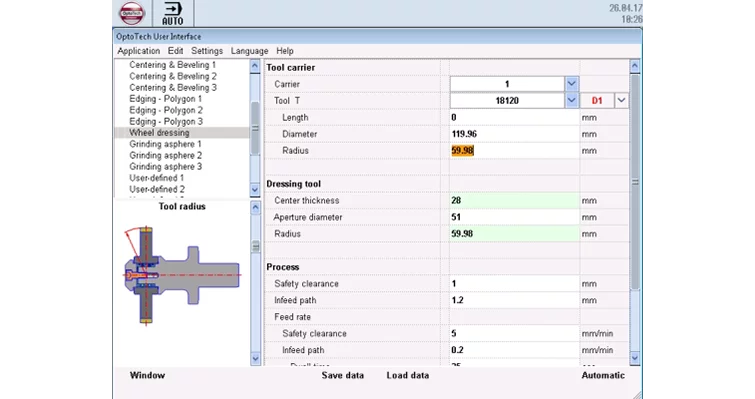Click the AUTO mode icon
This screenshot has width=755, height=399.
173,13
